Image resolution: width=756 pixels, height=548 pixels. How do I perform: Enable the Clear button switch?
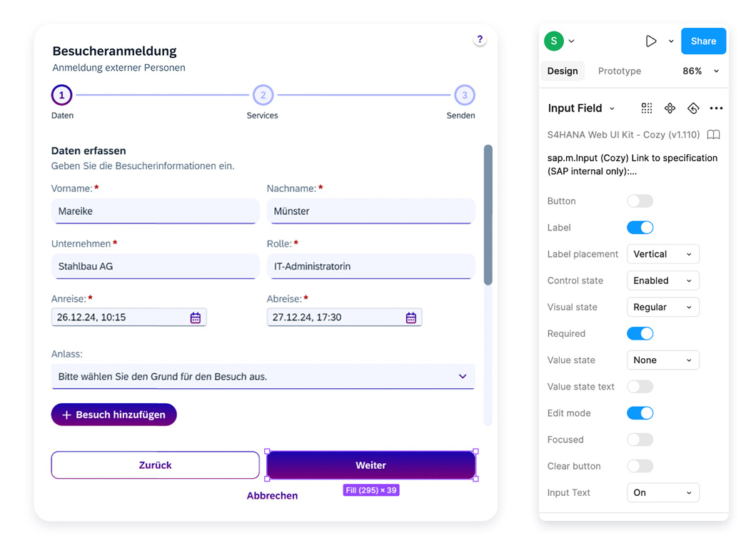(x=640, y=466)
